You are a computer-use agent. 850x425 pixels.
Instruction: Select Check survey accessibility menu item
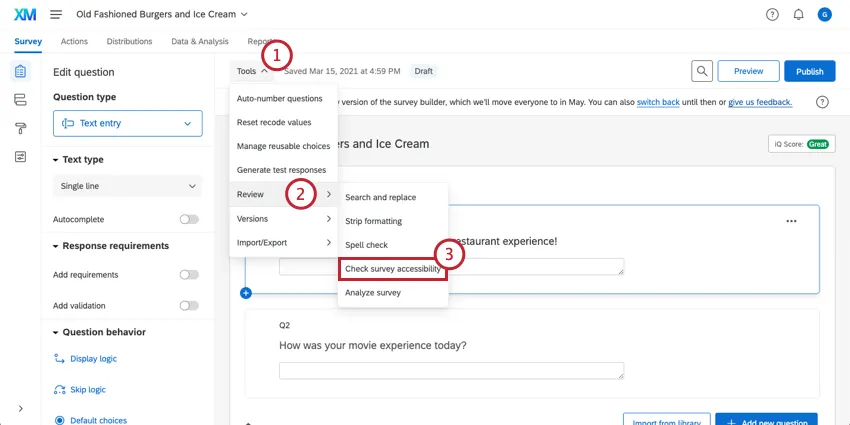pos(392,269)
